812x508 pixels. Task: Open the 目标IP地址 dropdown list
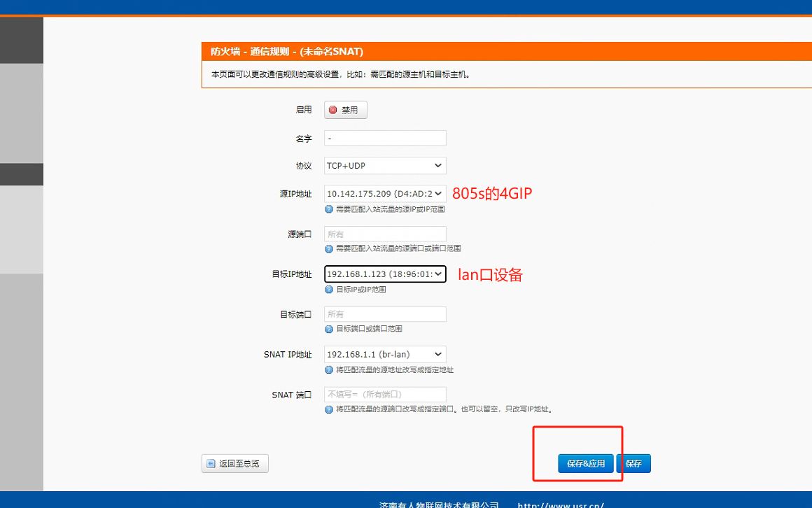click(x=385, y=274)
